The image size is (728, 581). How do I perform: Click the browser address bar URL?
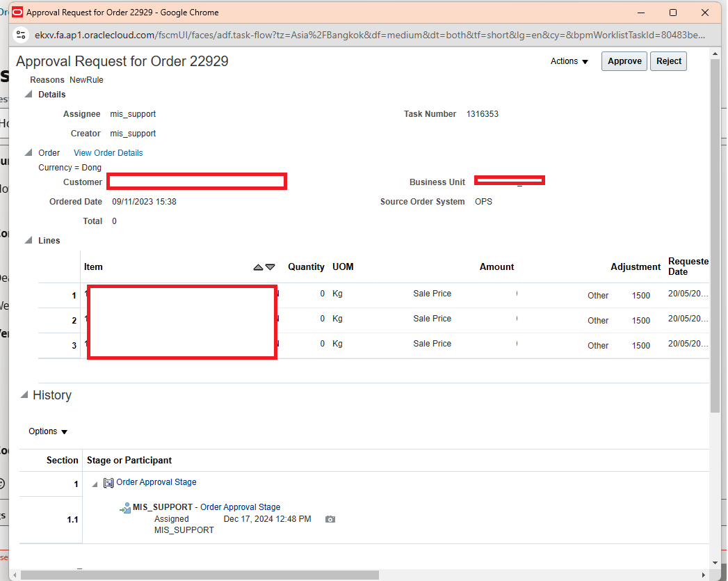[278, 34]
